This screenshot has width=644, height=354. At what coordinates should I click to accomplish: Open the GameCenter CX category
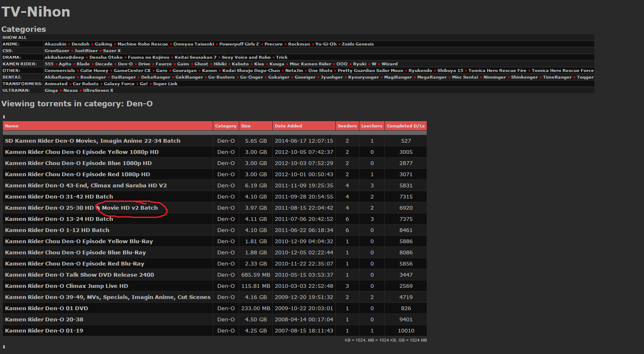132,71
